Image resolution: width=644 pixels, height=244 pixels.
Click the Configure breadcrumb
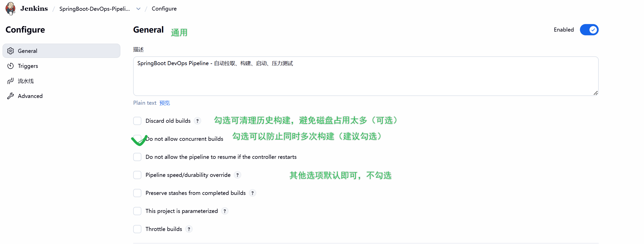pyautogui.click(x=164, y=9)
